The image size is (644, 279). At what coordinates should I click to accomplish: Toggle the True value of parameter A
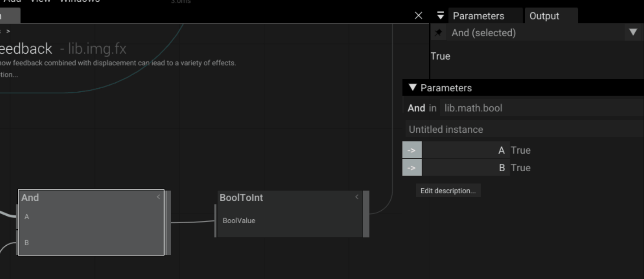coord(520,150)
